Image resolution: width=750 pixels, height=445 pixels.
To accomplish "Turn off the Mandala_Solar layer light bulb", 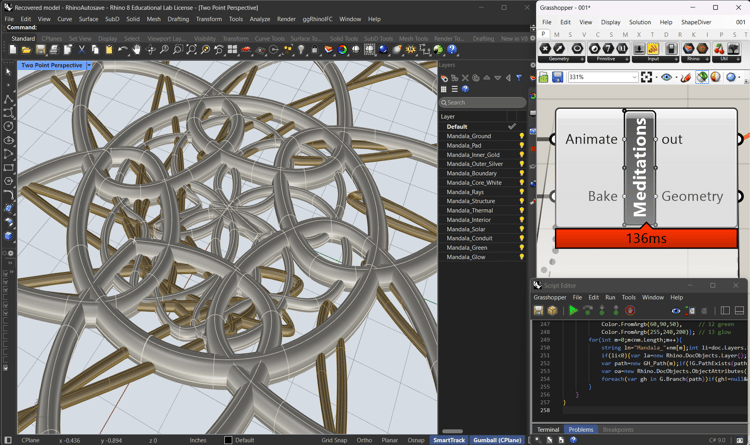I will pos(521,229).
